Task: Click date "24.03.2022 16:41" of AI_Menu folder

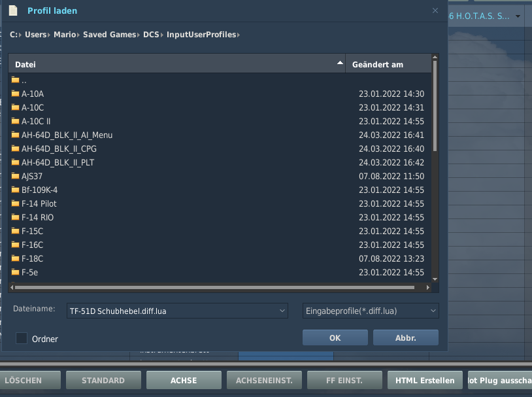Action: coord(391,135)
